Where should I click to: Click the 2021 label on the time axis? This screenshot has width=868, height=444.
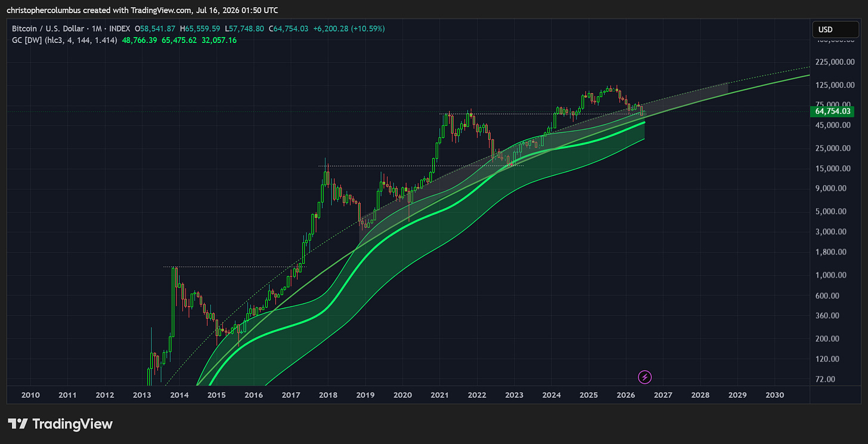[x=440, y=395]
